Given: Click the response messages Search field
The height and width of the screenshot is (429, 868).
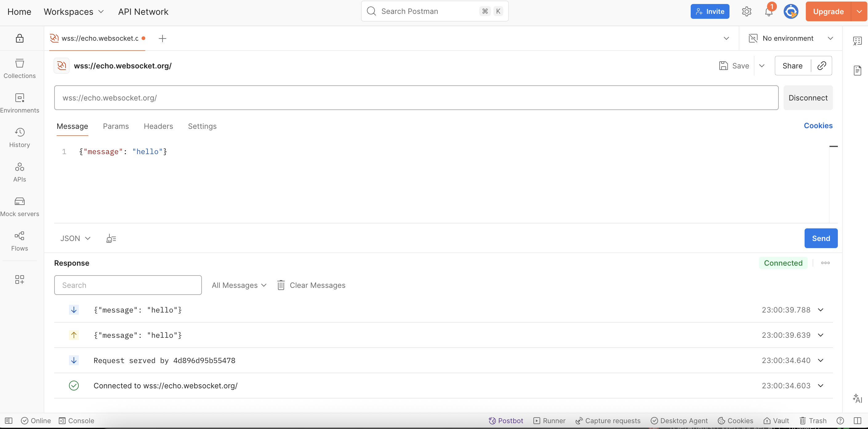Looking at the screenshot, I should 128,285.
